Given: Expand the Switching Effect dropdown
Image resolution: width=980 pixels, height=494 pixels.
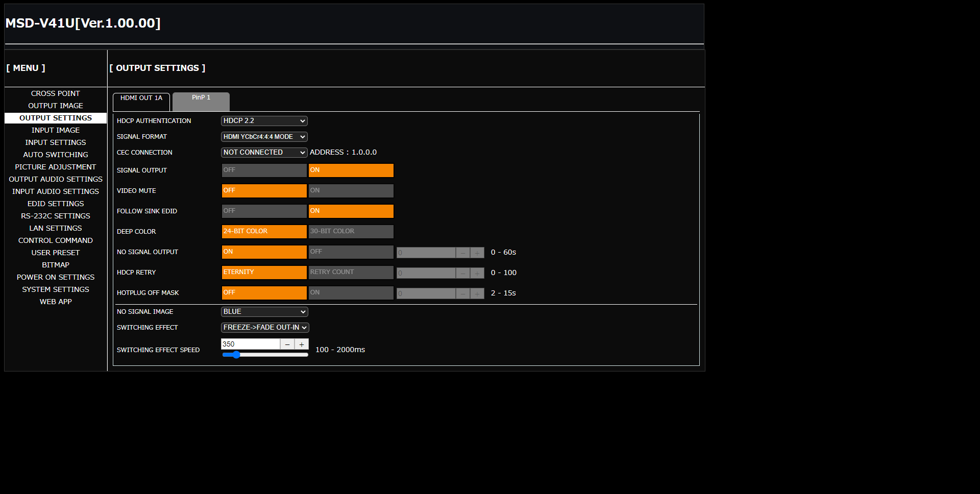Looking at the screenshot, I should [265, 328].
